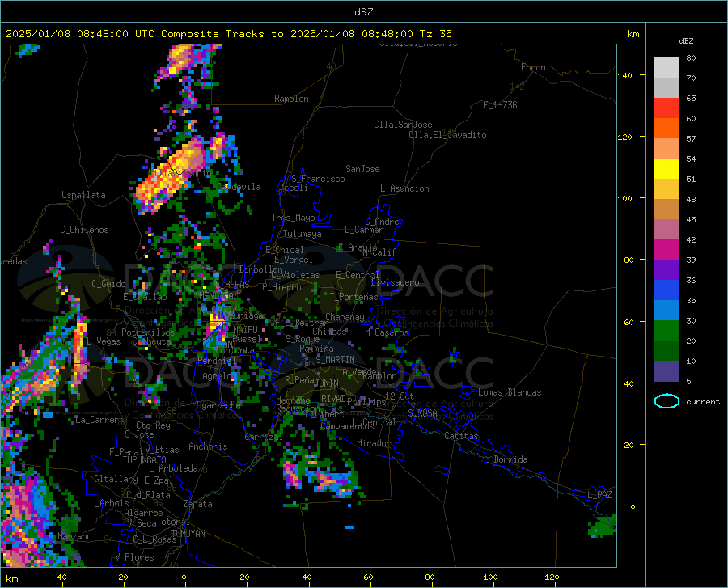Choose the slate 5-10 dBZ bottom swatch

[667, 371]
